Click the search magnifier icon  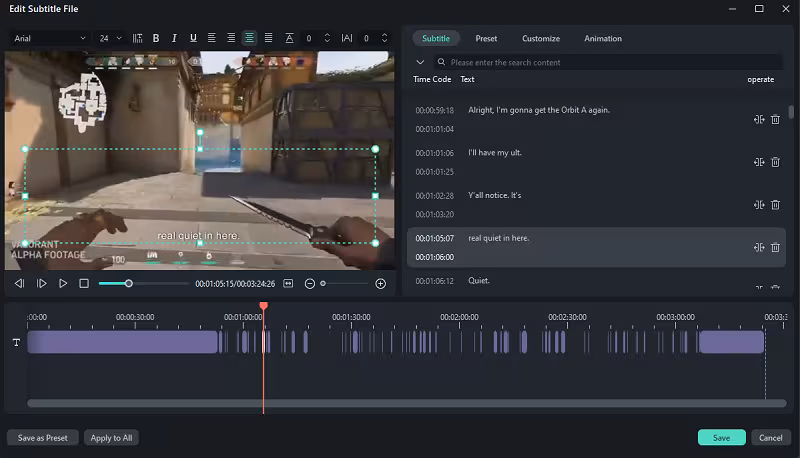click(441, 62)
